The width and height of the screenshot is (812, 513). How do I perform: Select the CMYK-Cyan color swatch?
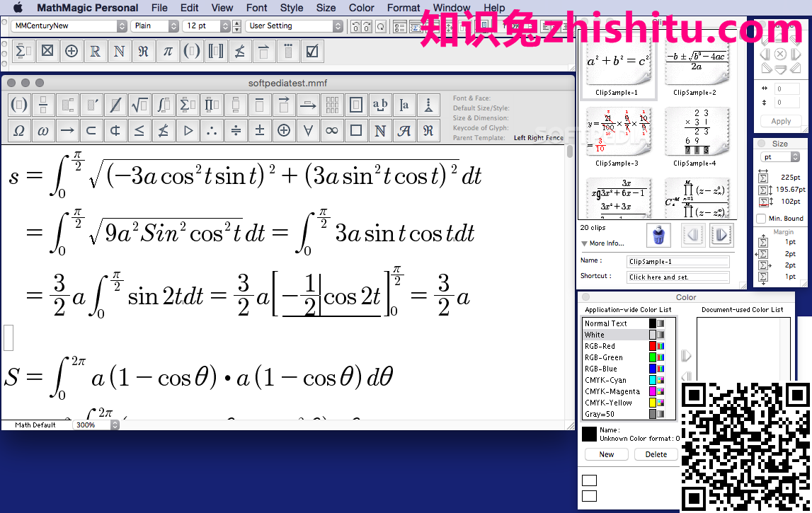click(653, 381)
